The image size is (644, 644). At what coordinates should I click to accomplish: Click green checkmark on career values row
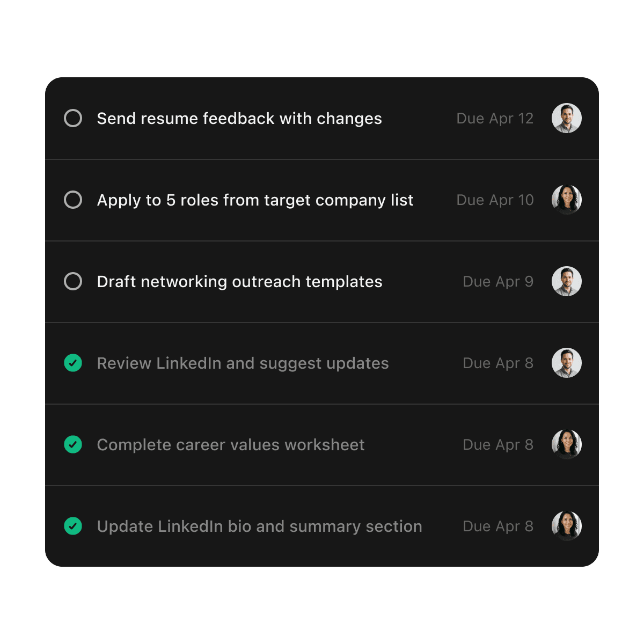73,444
